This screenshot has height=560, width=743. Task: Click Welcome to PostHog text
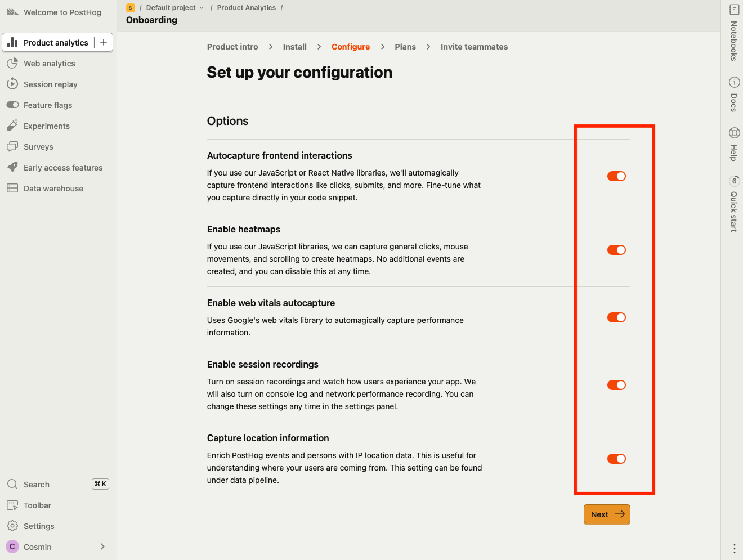click(x=62, y=12)
